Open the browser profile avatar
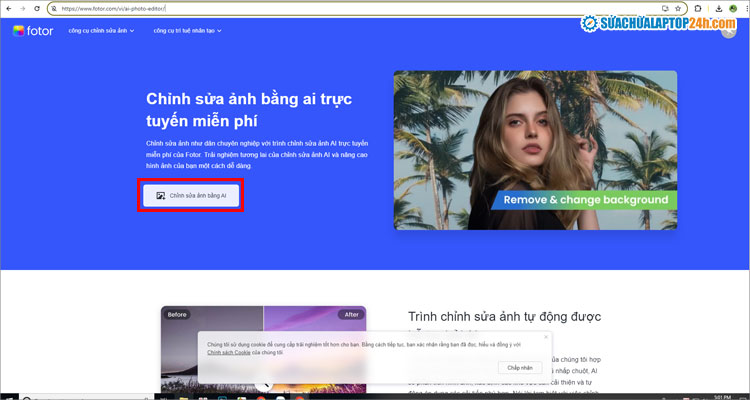Image resolution: width=750 pixels, height=400 pixels. pos(733,9)
